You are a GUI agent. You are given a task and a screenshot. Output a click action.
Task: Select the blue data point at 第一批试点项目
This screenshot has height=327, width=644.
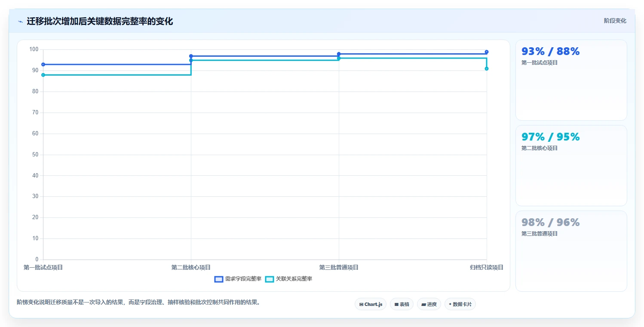[x=43, y=64]
